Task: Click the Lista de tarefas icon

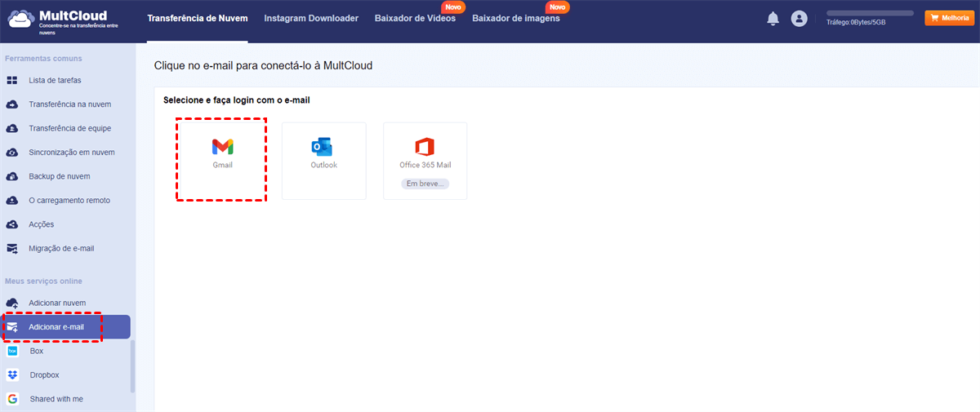Action: click(12, 81)
